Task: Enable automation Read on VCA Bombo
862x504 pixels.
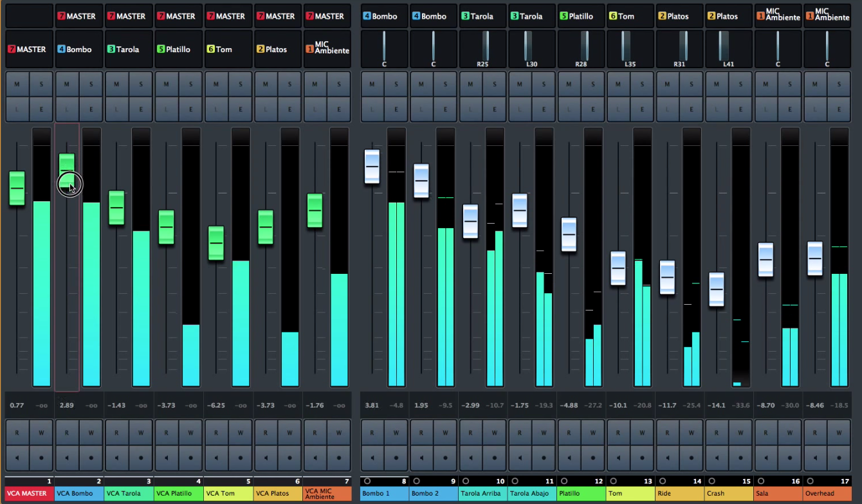Action: [x=67, y=432]
